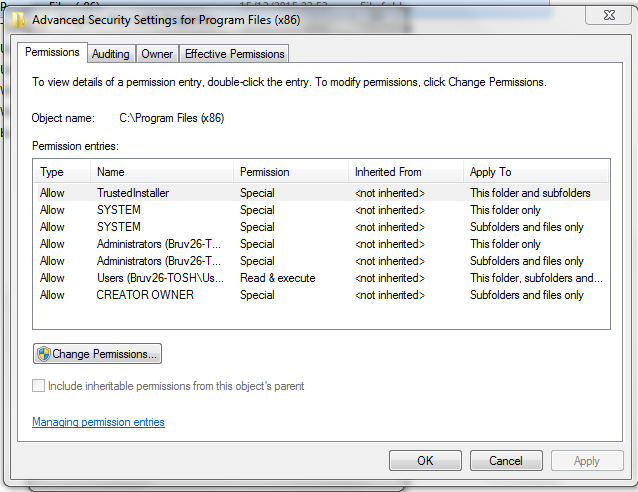Image resolution: width=638 pixels, height=492 pixels.
Task: Open the Managing permission entries link
Action: click(98, 422)
